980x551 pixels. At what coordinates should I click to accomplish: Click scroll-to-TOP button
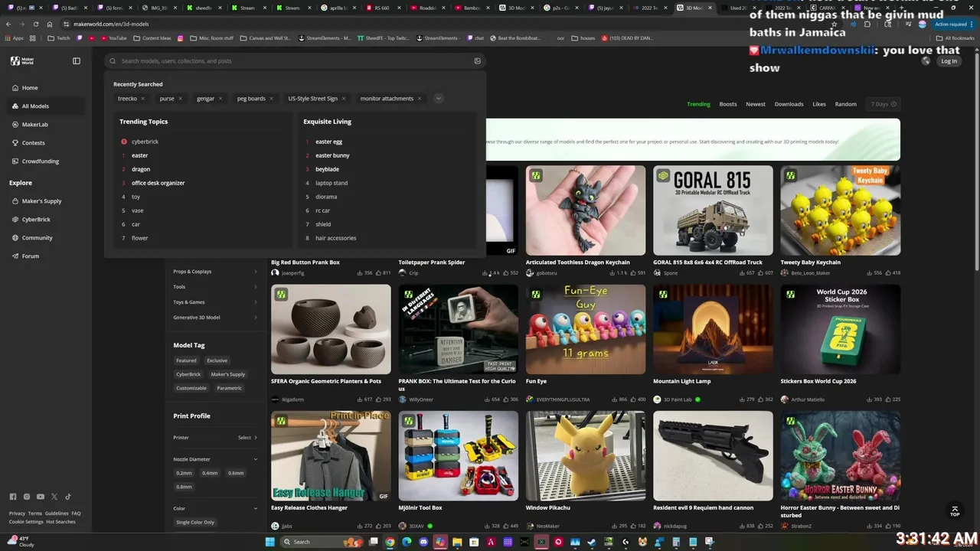tap(954, 510)
